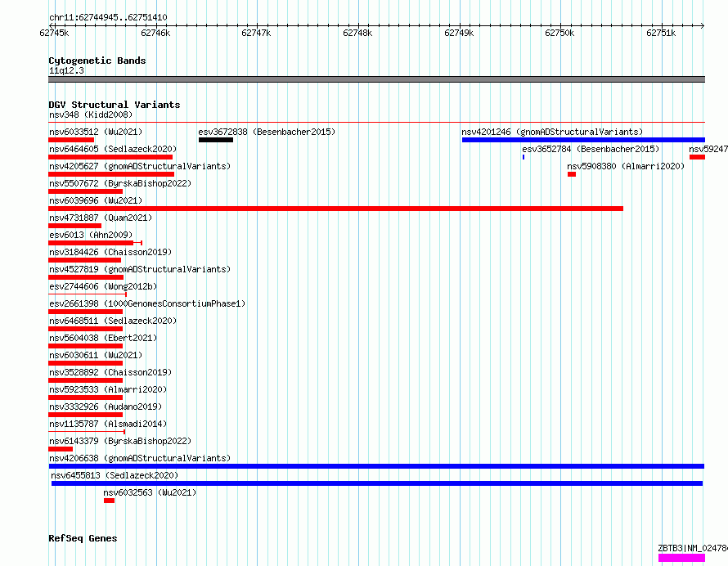Click the 62750k ruler position

(x=559, y=33)
